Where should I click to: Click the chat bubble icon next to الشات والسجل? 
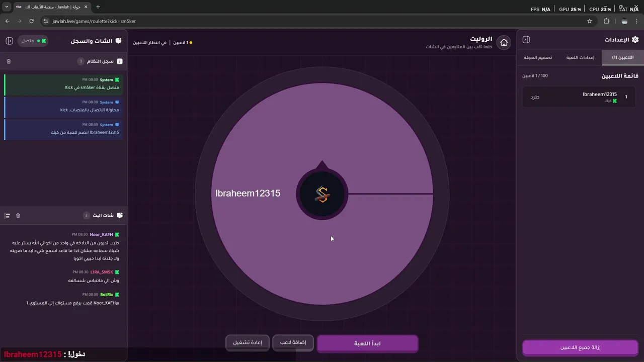pyautogui.click(x=118, y=41)
